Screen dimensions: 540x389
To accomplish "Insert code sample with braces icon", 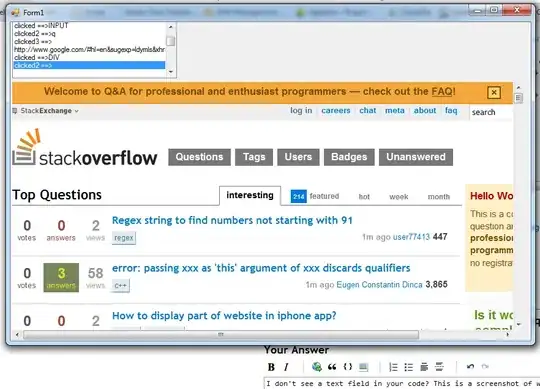I will coord(348,367).
